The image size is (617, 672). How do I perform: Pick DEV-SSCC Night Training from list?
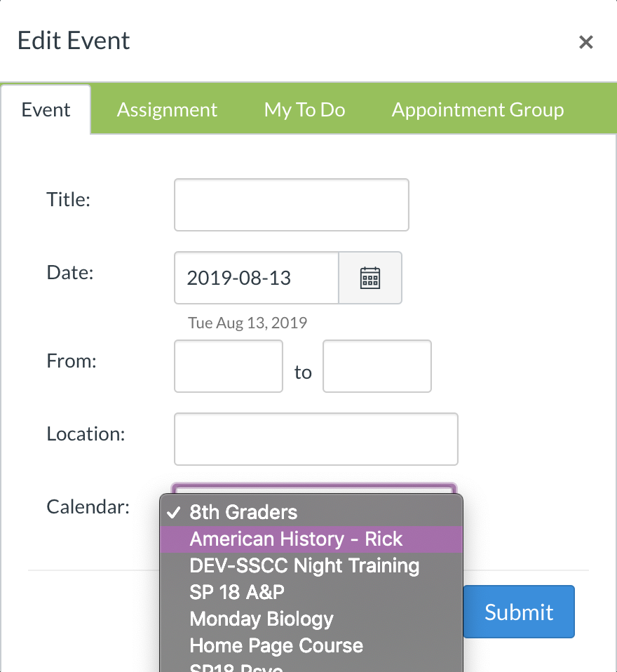[304, 565]
